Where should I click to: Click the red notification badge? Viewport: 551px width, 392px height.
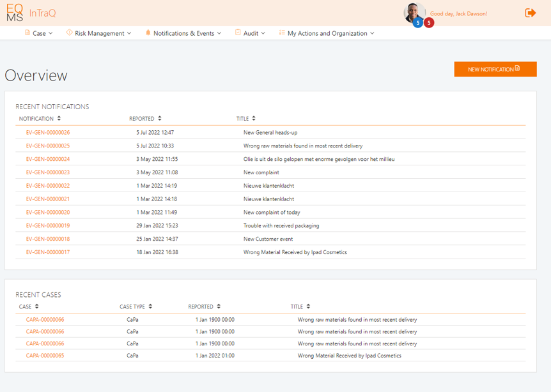click(429, 23)
